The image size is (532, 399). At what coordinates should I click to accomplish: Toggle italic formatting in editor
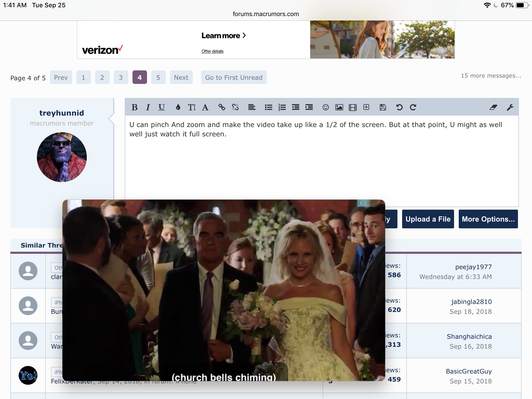148,107
